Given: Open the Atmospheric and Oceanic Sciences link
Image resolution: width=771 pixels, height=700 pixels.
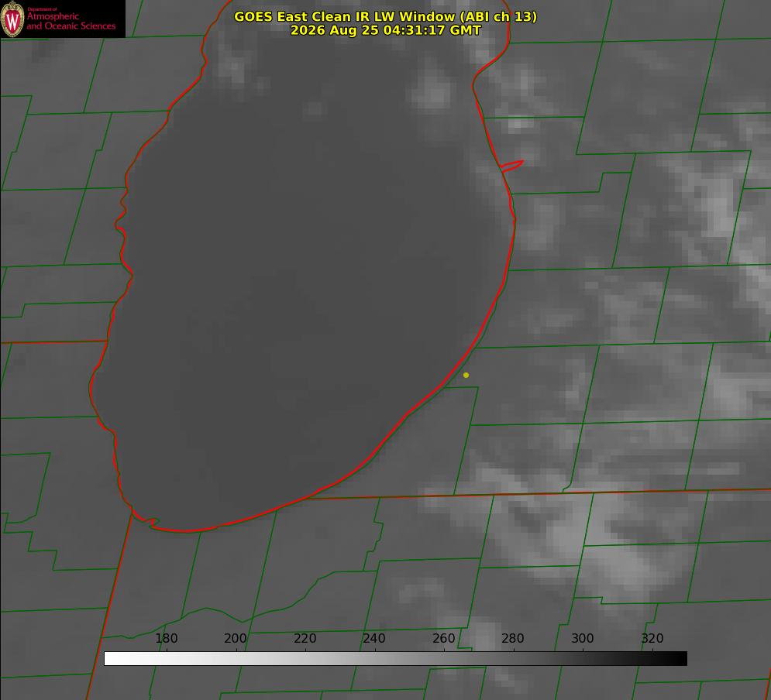Looking at the screenshot, I should click(71, 21).
